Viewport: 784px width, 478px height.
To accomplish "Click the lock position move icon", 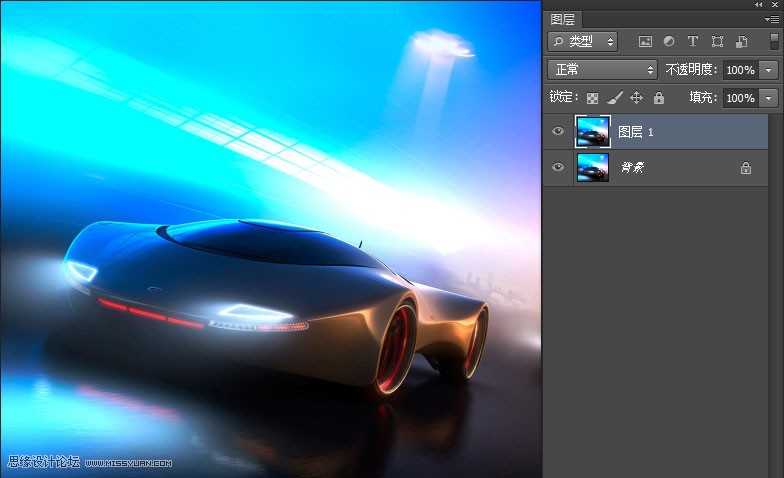I will [x=636, y=98].
